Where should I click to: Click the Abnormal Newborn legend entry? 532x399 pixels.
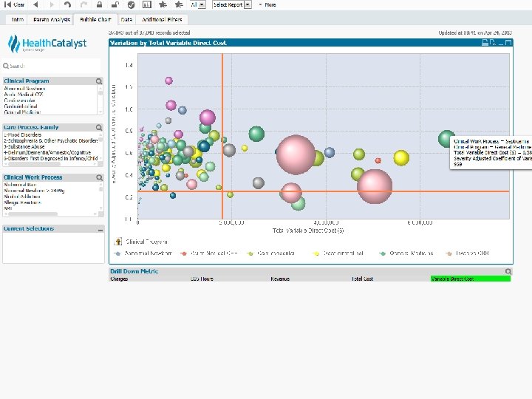point(143,253)
